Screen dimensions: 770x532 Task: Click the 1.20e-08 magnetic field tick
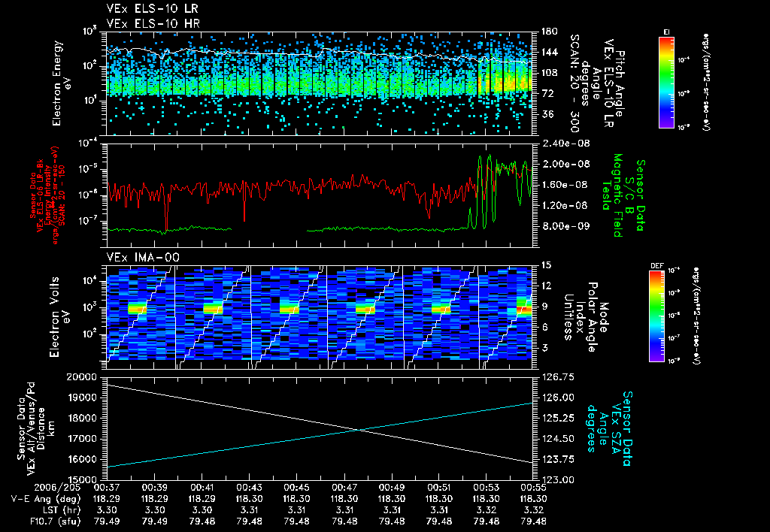(x=565, y=205)
